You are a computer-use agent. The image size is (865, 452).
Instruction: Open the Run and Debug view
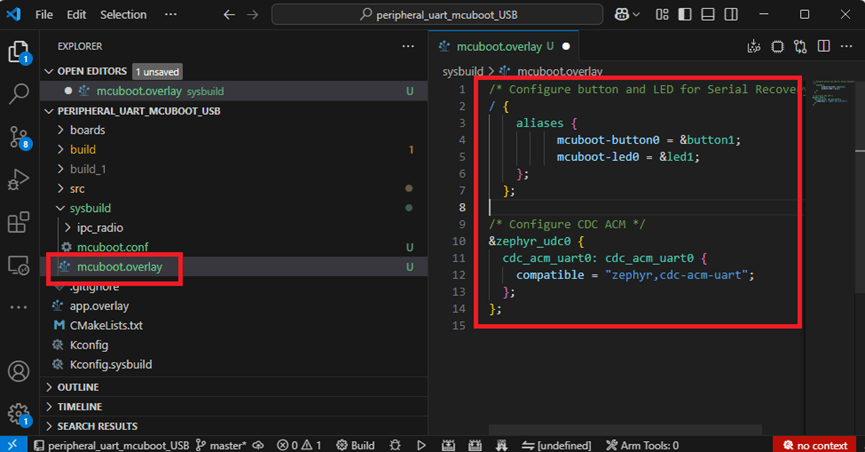(18, 180)
